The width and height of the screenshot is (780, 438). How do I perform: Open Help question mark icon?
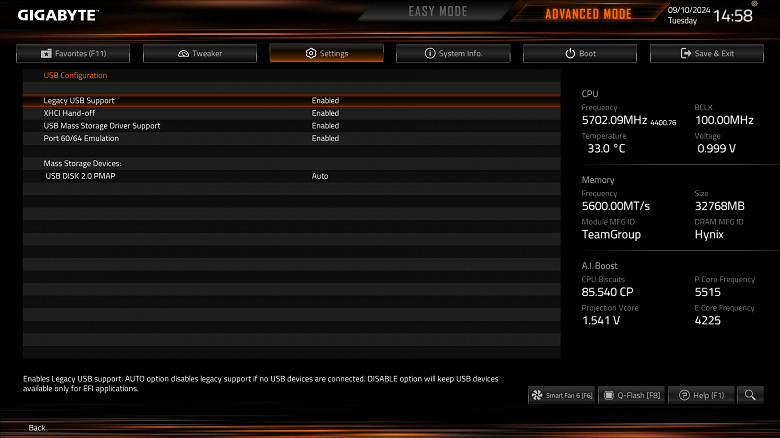point(684,395)
